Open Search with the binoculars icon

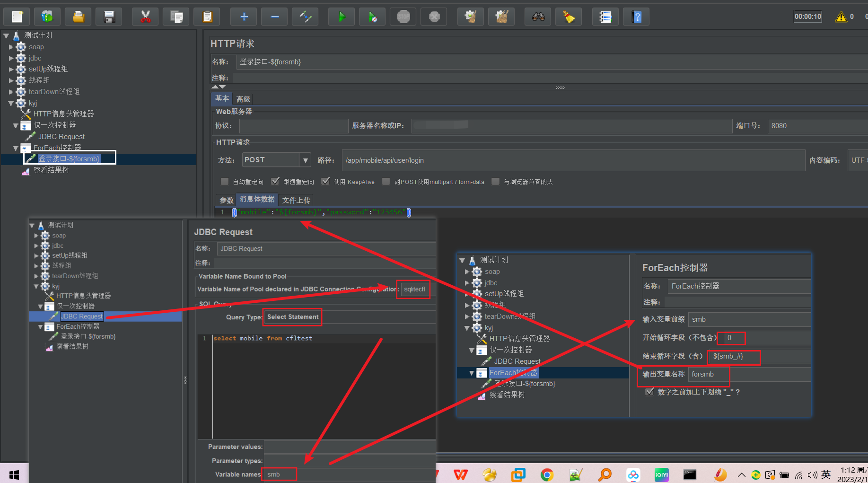pyautogui.click(x=538, y=17)
